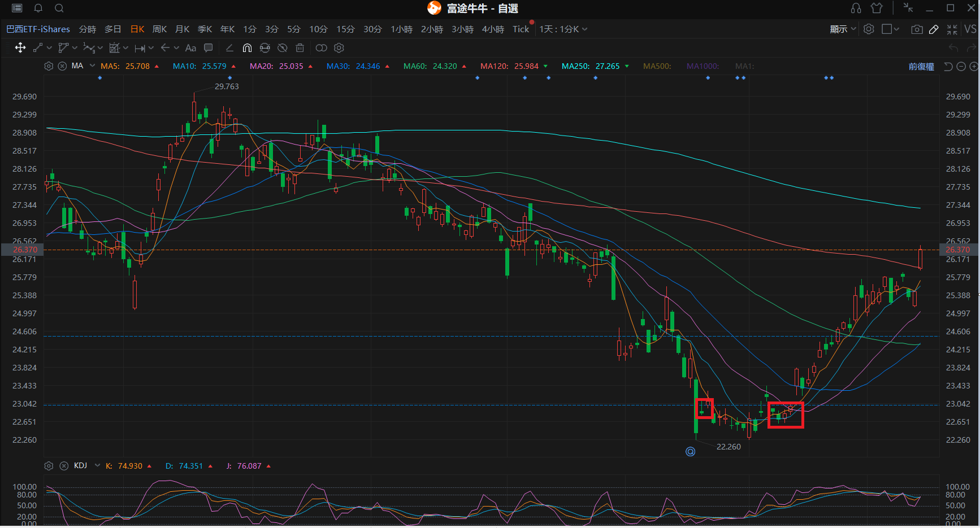This screenshot has width=980, height=528.
Task: Remove the KDJ indicator with X button
Action: [x=64, y=466]
